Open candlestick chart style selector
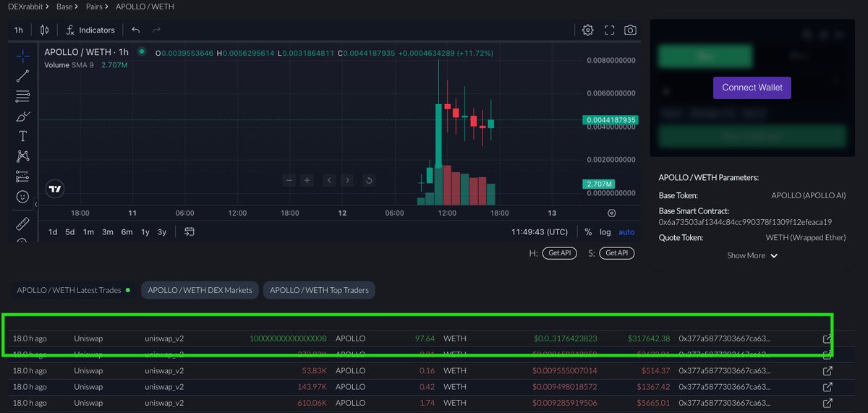The width and height of the screenshot is (868, 413). click(45, 30)
